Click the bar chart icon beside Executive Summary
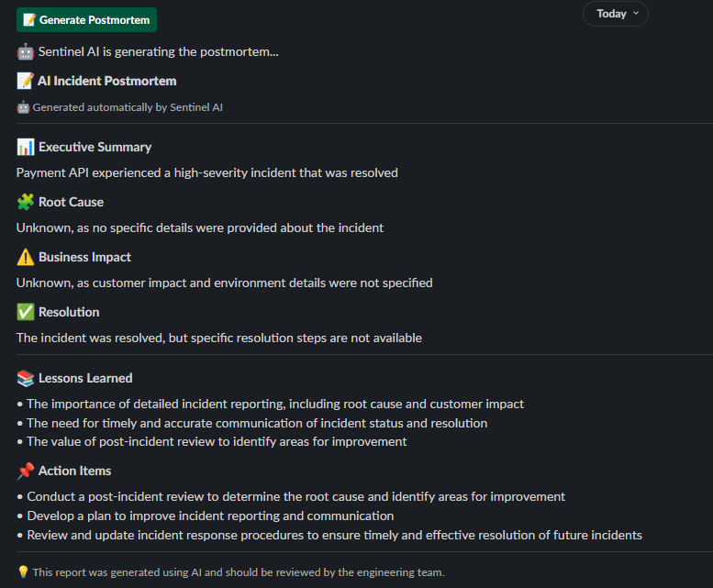Screen dimensions: 713x588 point(26,147)
